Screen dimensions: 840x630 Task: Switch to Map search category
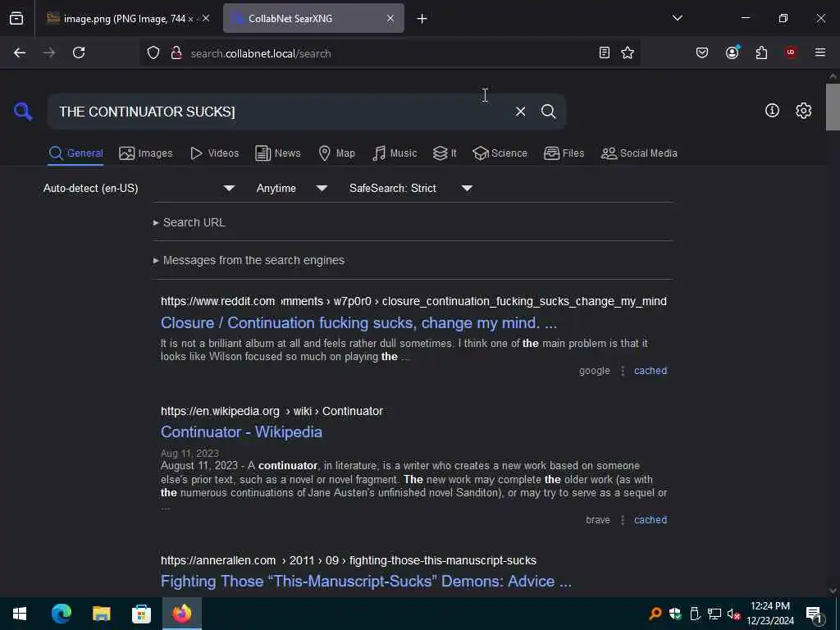point(336,153)
